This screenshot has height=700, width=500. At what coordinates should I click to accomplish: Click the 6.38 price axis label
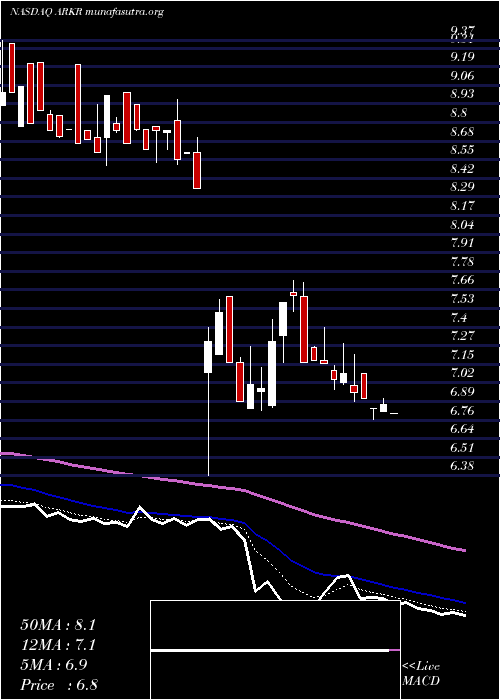pos(462,466)
